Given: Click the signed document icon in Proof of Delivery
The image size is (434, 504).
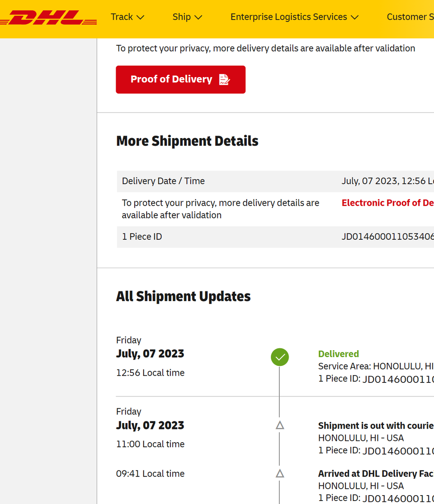Looking at the screenshot, I should point(224,79).
